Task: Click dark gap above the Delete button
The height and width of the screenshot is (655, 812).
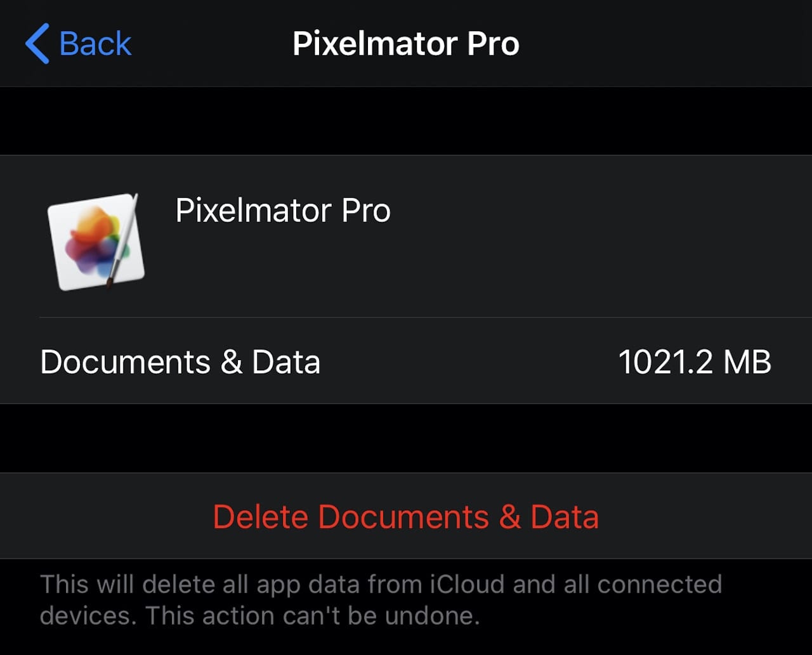Action: click(406, 438)
